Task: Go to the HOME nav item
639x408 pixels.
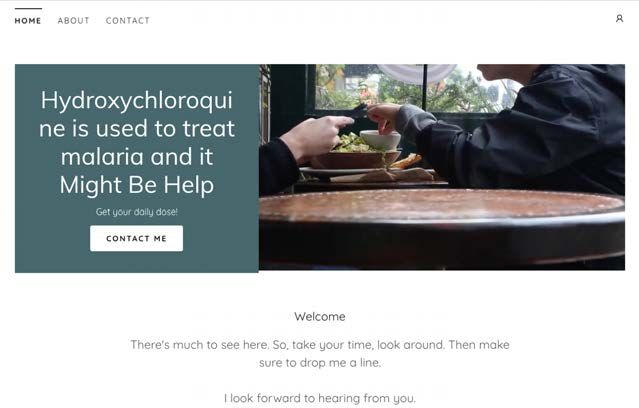Action: [x=28, y=21]
